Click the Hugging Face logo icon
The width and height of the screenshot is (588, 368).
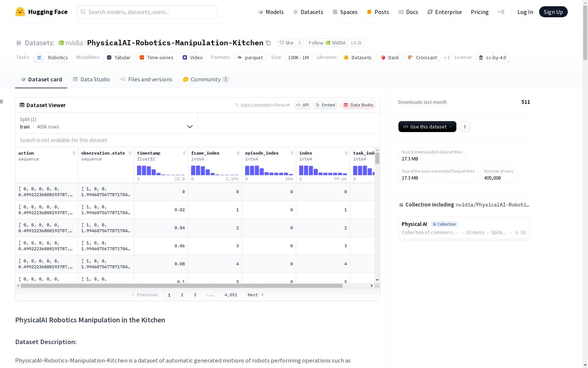coord(20,12)
